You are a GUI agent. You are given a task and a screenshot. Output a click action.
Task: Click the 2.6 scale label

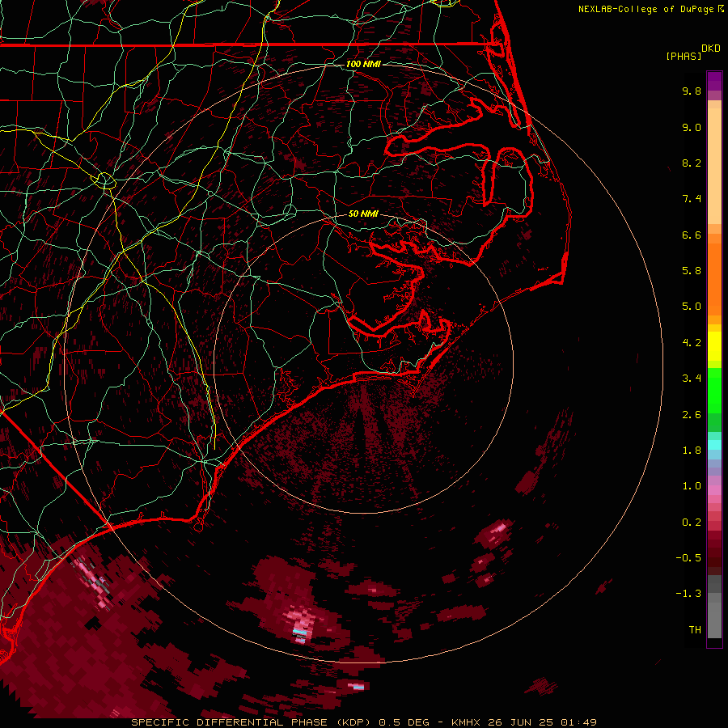(692, 415)
